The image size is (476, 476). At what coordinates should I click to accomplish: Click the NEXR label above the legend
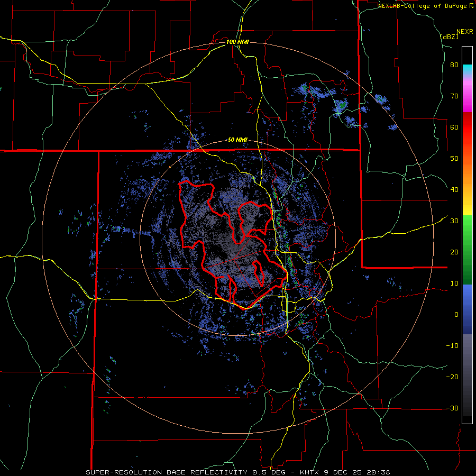pos(465,32)
